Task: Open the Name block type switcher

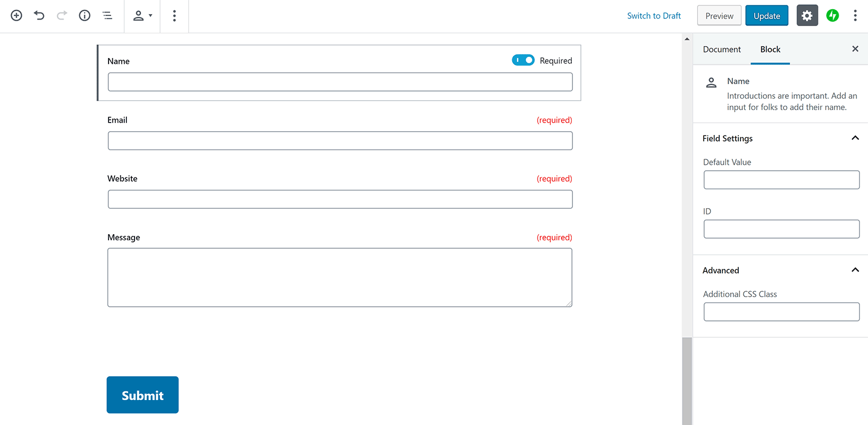Action: [142, 16]
